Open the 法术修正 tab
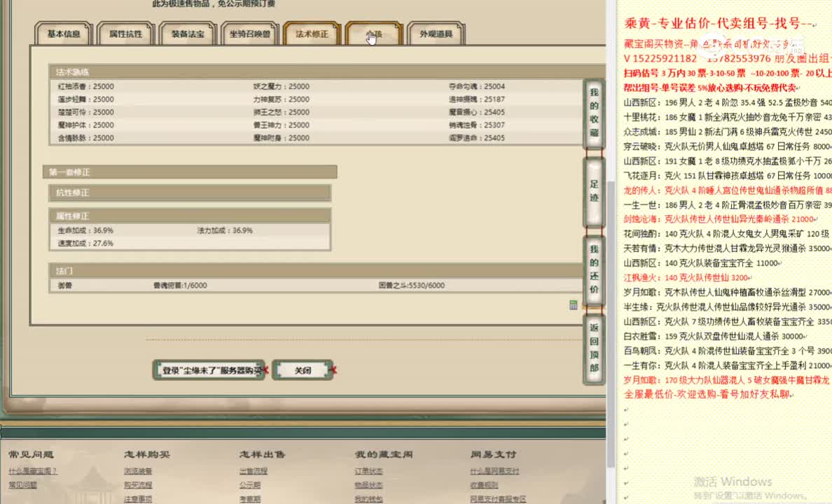832x504 pixels. (312, 34)
